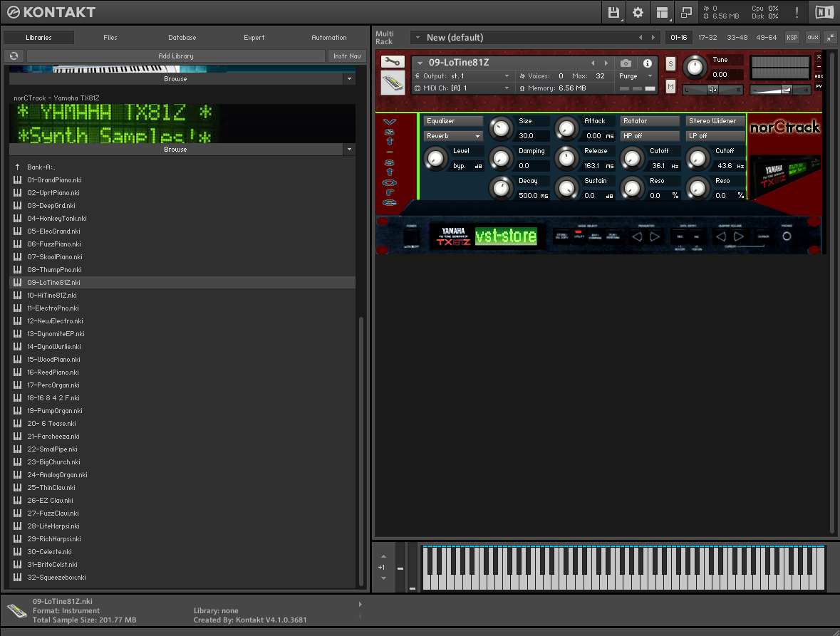Open the save/load files menu icon
Image resolution: width=840 pixels, height=636 pixels.
tap(613, 12)
